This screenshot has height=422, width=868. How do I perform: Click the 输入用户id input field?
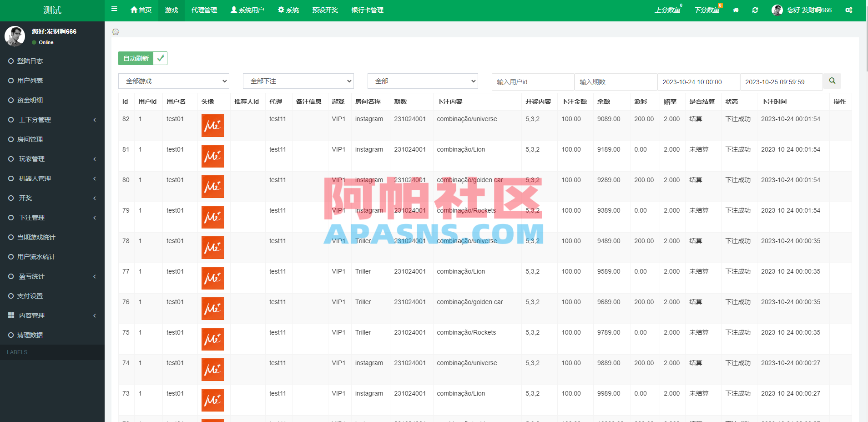[533, 82]
